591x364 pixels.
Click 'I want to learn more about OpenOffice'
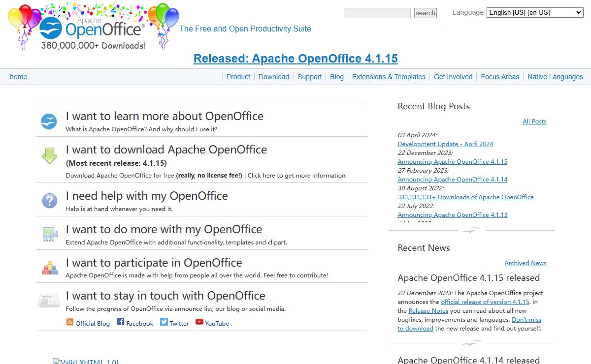coord(164,117)
